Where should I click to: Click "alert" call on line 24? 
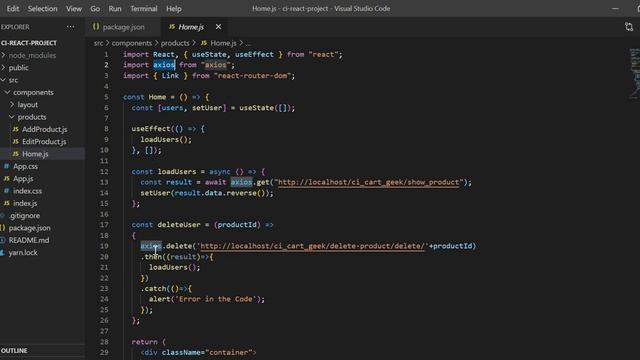[159, 299]
